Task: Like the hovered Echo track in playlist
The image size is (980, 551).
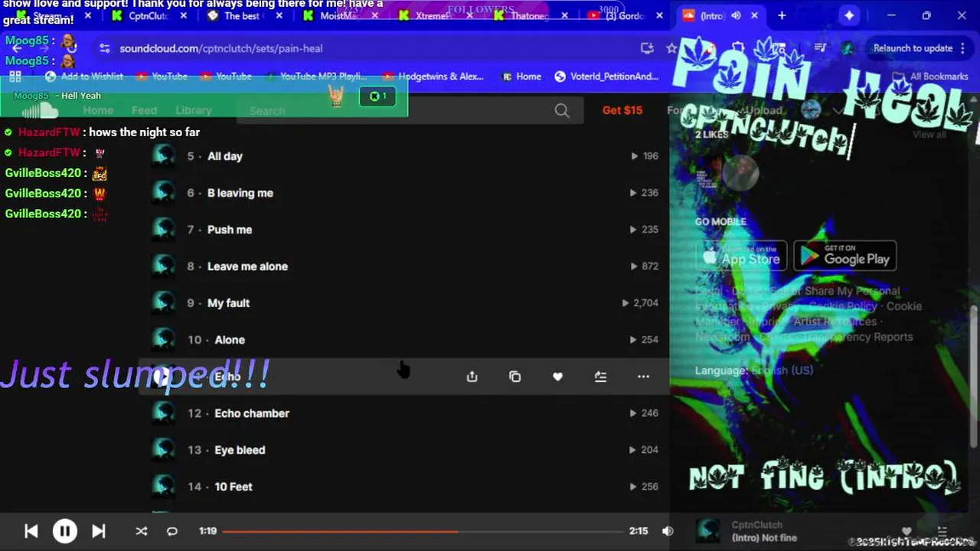Action: pyautogui.click(x=558, y=377)
